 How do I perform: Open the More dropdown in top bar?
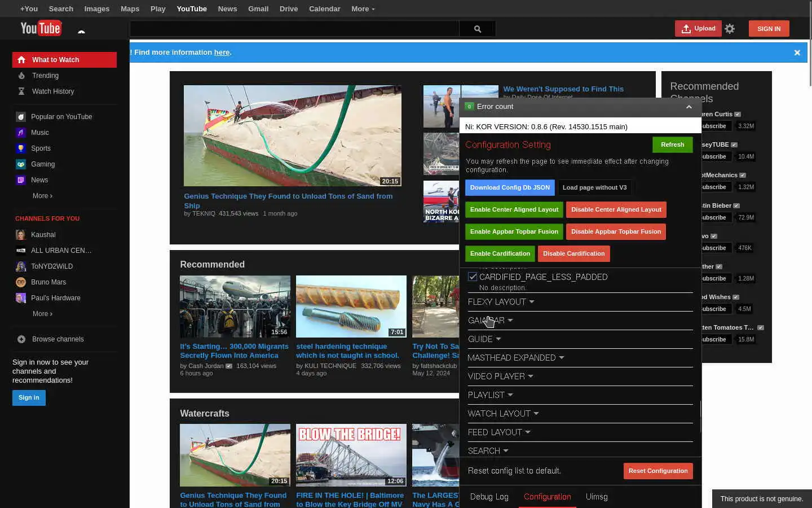363,9
